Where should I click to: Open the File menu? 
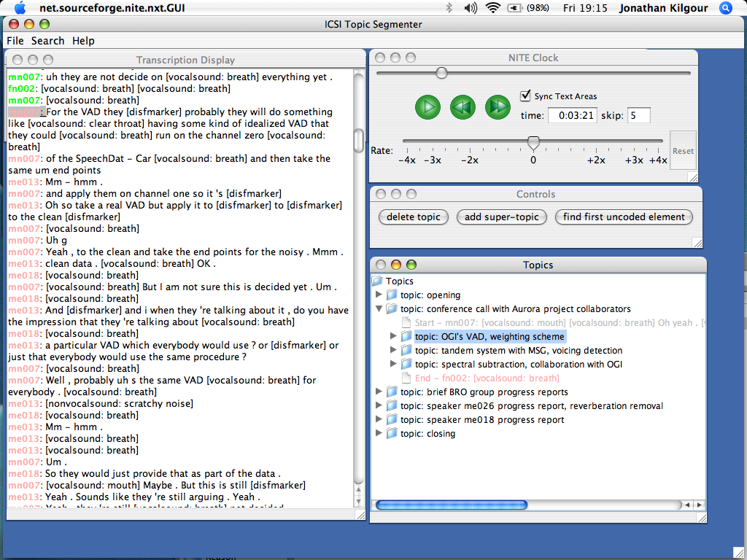click(x=15, y=41)
